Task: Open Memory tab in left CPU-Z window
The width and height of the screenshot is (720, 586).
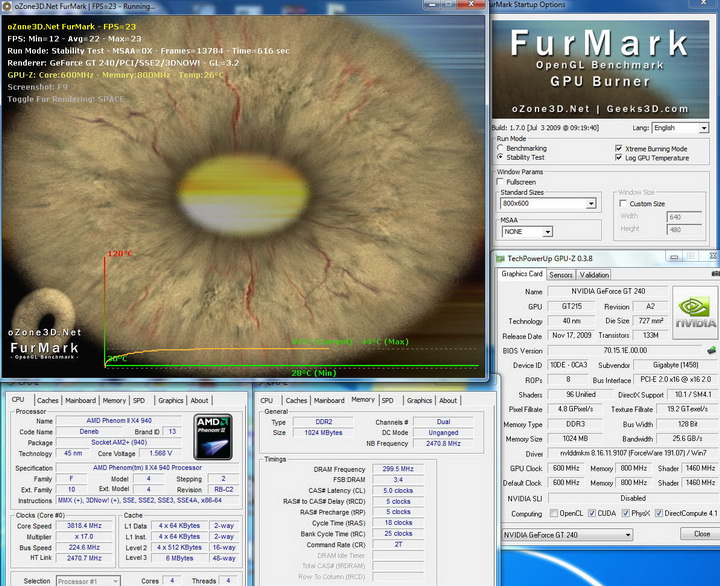Action: [114, 400]
